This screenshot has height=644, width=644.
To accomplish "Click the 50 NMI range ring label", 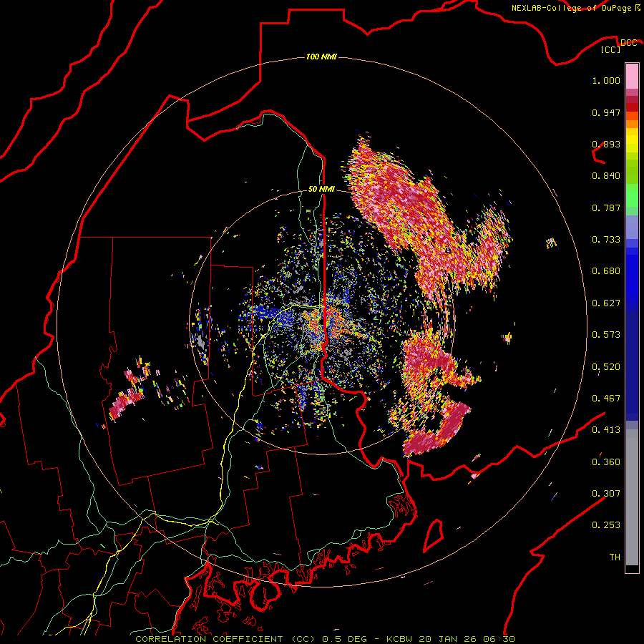I will [x=321, y=190].
